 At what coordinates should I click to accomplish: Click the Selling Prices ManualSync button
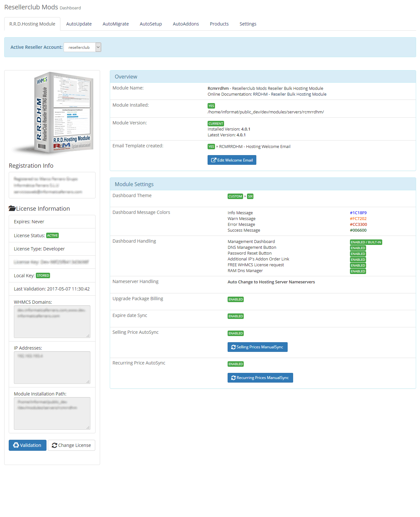257,347
